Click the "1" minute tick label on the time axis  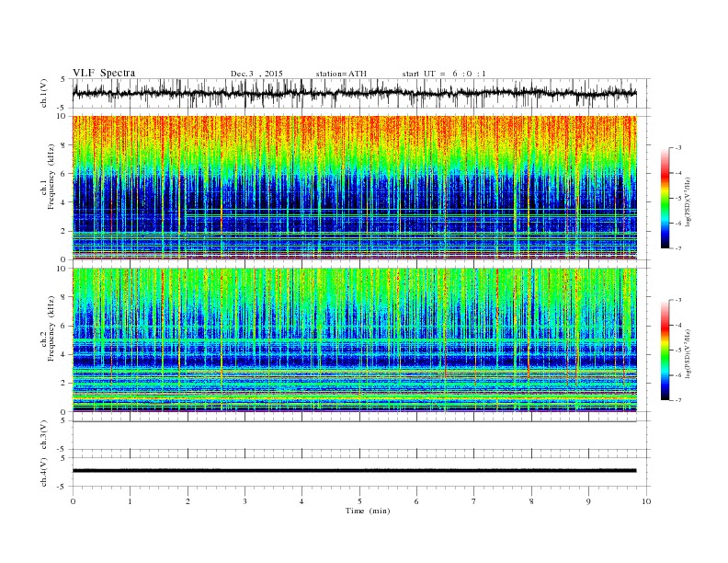[x=130, y=501]
